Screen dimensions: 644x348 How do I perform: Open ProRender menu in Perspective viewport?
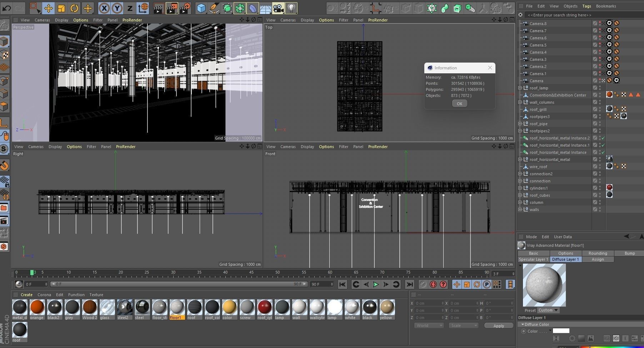pos(132,20)
